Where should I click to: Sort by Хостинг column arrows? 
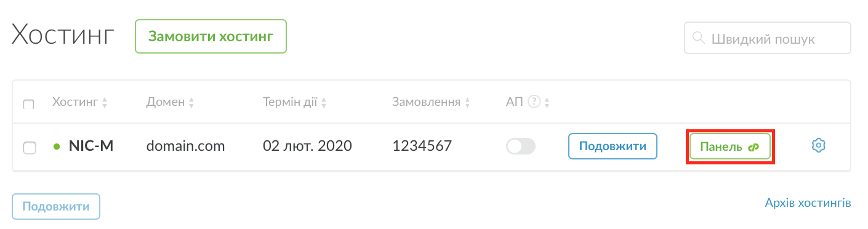105,103
